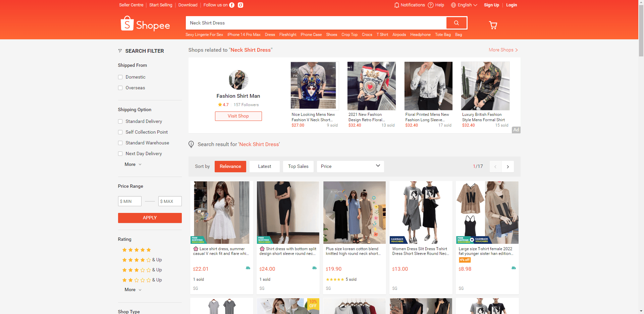Screen dimensions: 644x314
Task: Click the minimum price input field
Action: tap(130, 201)
